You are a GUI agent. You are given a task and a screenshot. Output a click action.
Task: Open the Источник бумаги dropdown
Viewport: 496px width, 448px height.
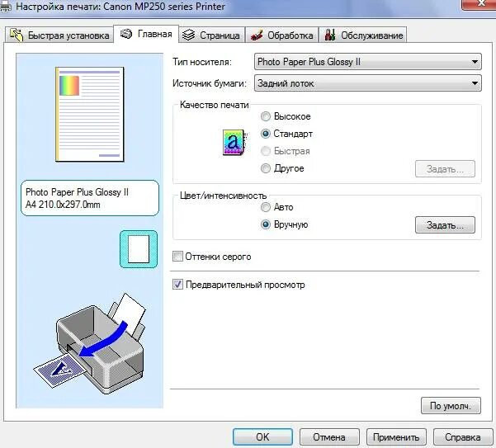pos(368,83)
